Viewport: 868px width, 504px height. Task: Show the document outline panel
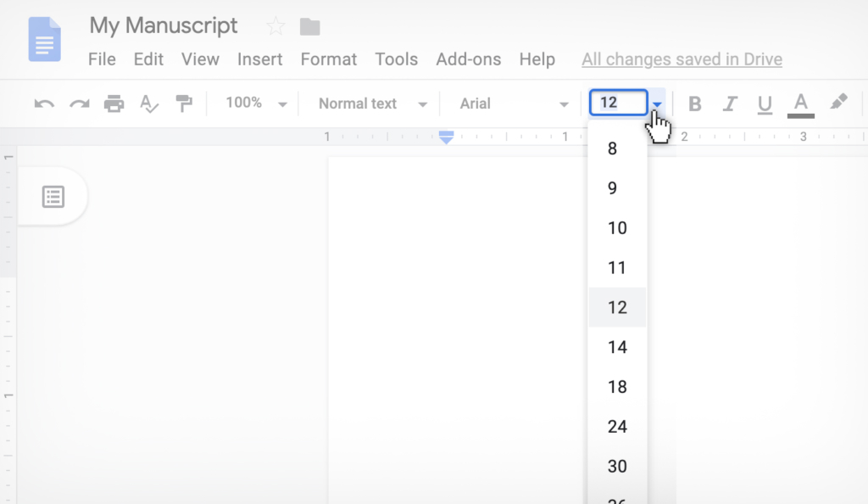53,196
